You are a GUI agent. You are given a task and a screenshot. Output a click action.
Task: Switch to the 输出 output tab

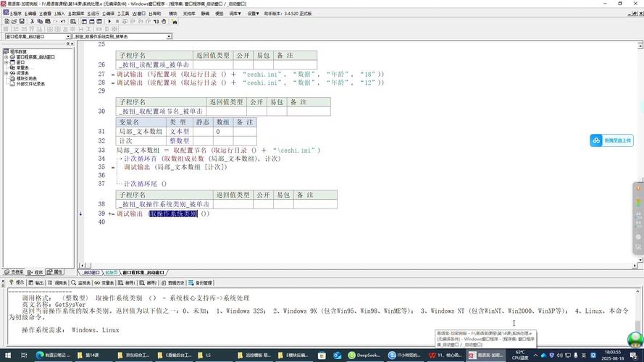36,282
